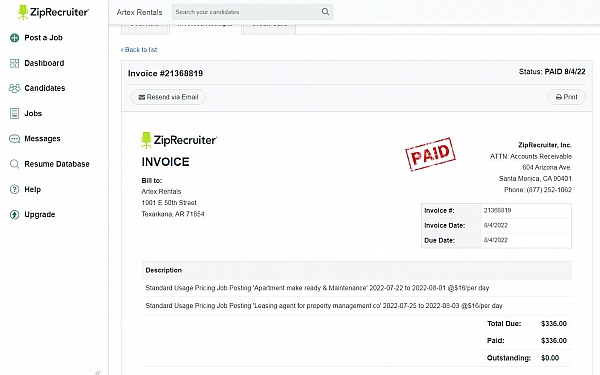Click the Messages chat bubble icon

(15, 139)
